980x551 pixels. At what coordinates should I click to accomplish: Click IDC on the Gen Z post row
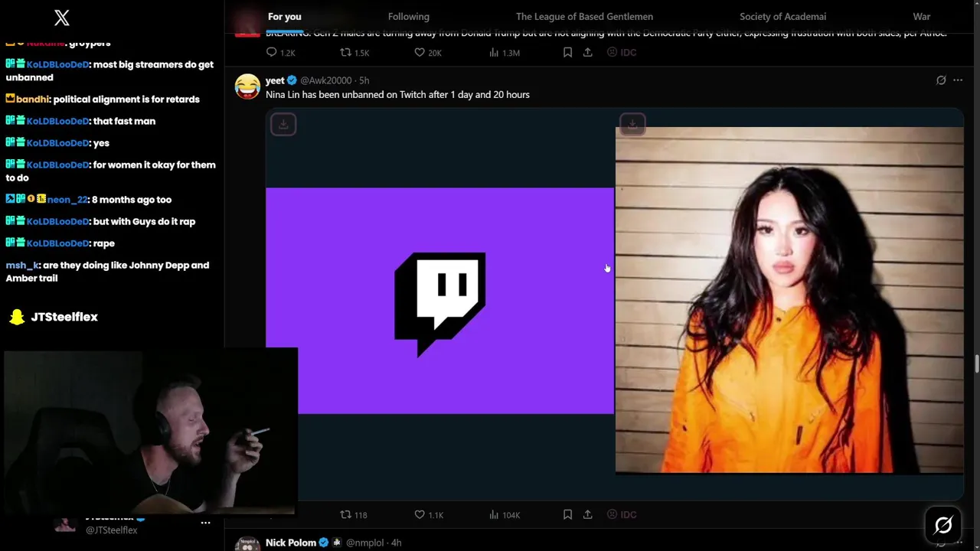tap(621, 52)
